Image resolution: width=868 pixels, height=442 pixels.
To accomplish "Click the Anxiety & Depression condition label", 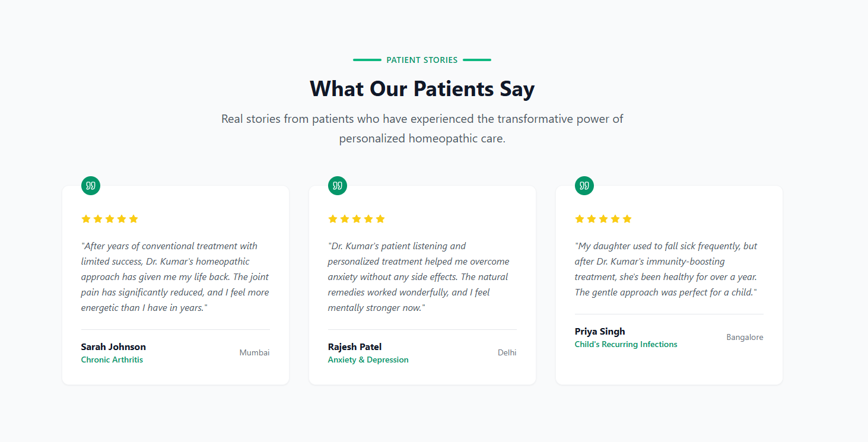I will [x=368, y=360].
